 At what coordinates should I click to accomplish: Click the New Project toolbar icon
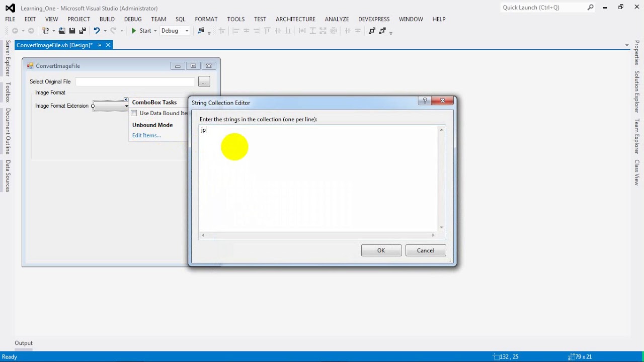pyautogui.click(x=46, y=31)
